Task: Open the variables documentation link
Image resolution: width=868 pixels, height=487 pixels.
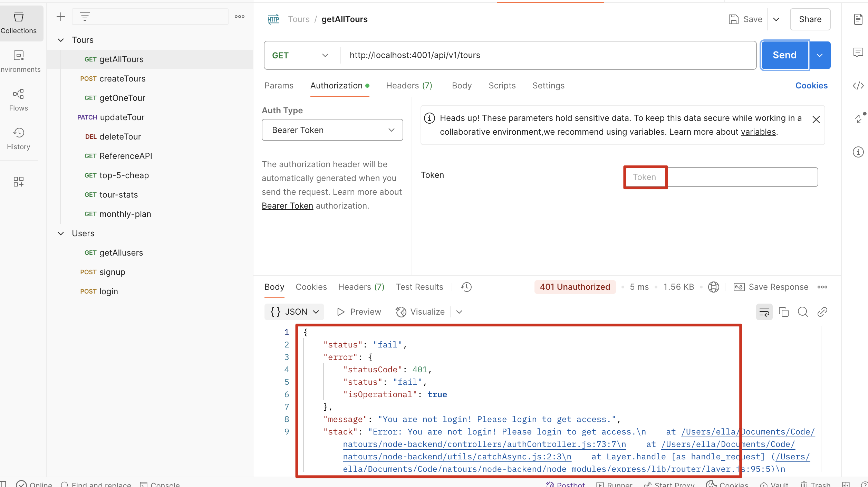Action: click(x=758, y=132)
